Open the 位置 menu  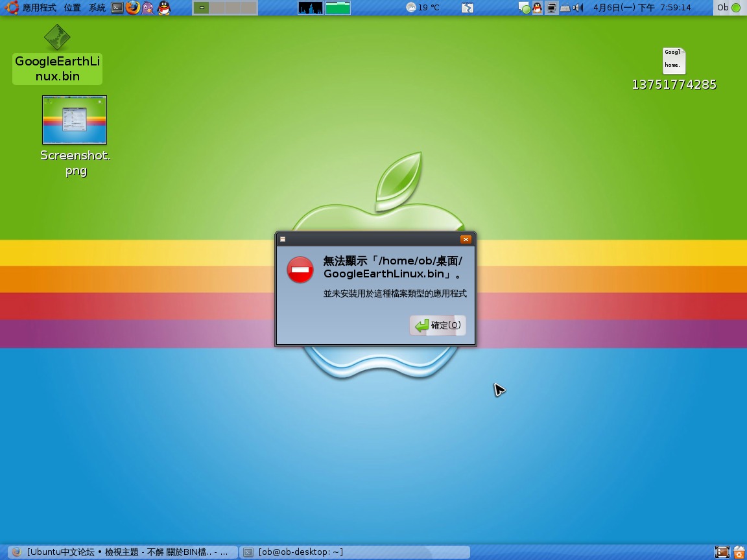[73, 8]
